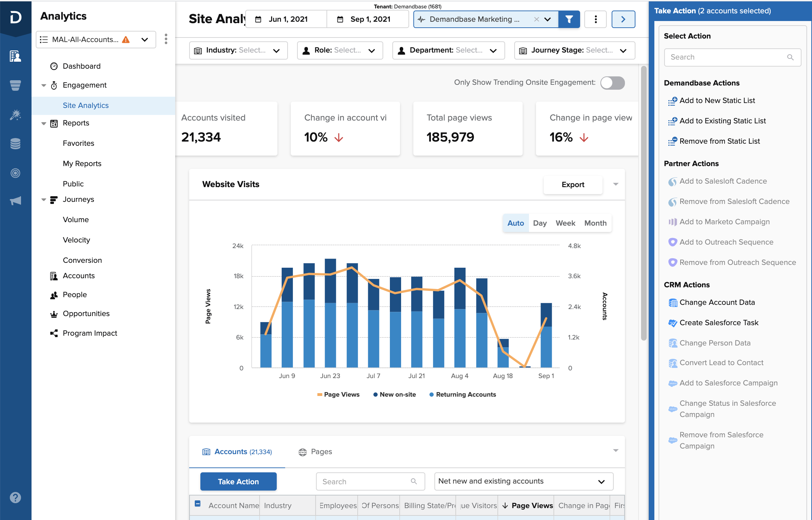
Task: Open the Journey Stage filter dropdown
Action: 574,50
